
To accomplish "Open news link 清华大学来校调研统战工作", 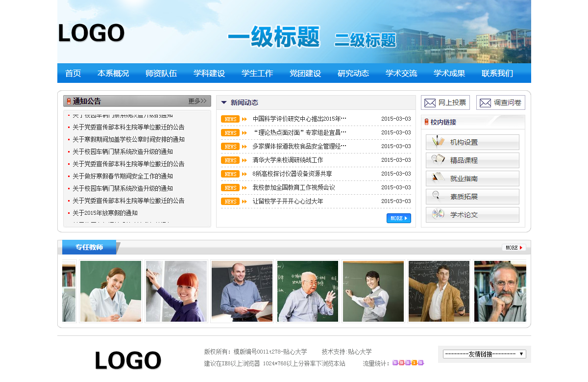I will click(288, 160).
